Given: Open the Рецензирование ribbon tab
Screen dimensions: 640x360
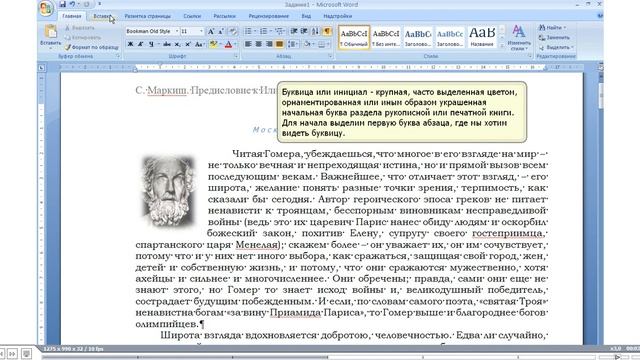Looking at the screenshot, I should coord(269,16).
